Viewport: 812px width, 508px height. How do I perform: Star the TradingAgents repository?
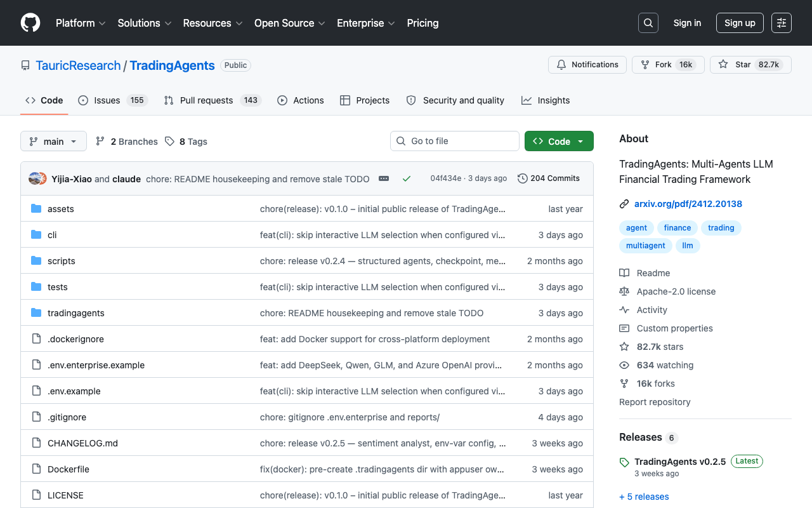pos(750,65)
